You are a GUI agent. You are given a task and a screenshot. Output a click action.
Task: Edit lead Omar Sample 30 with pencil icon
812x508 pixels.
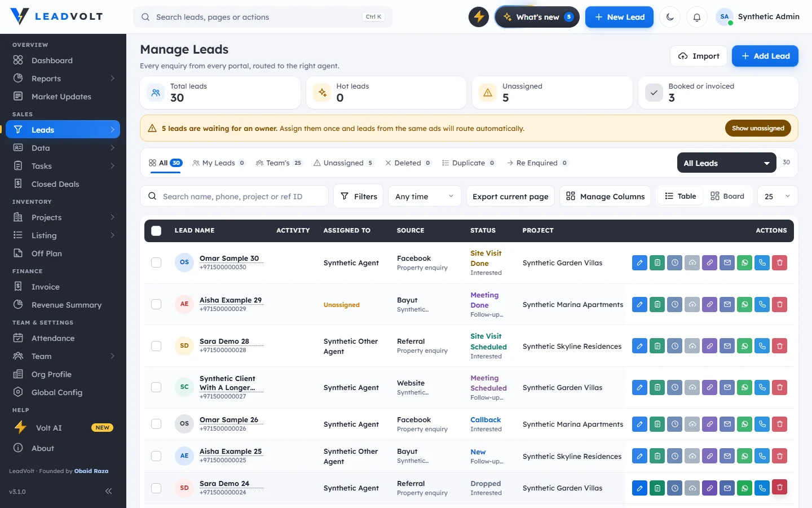[639, 262]
